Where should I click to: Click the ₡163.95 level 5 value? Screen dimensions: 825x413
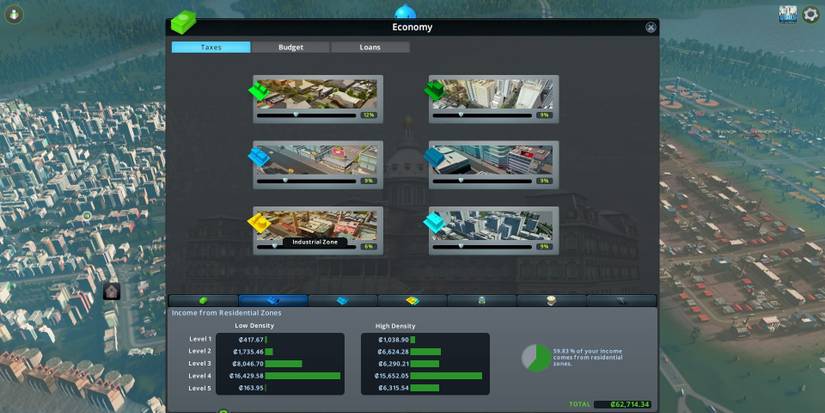tap(251, 388)
